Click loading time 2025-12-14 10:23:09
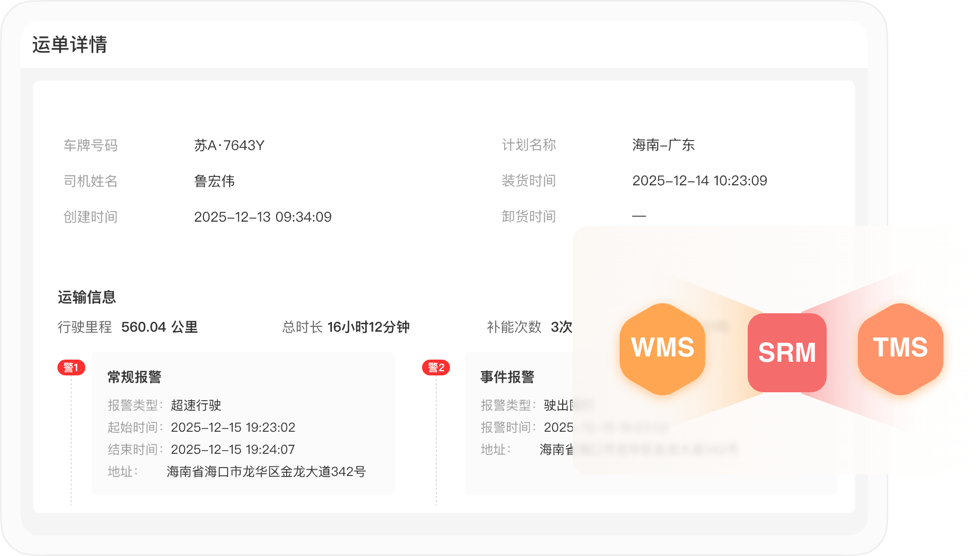980x556 pixels. pyautogui.click(x=699, y=181)
